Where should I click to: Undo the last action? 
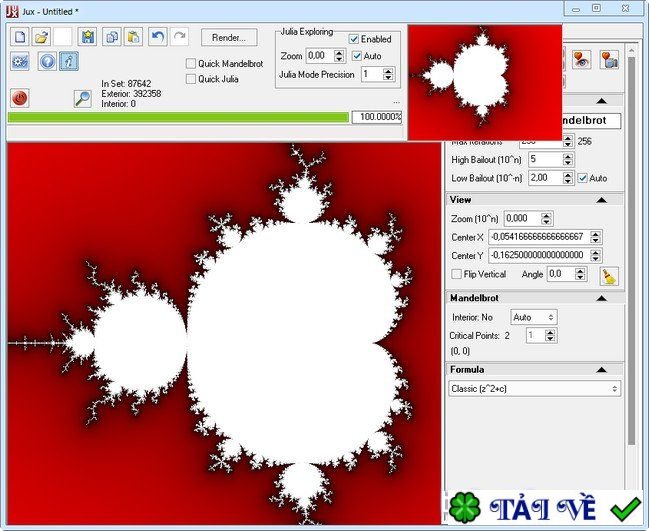[158, 37]
